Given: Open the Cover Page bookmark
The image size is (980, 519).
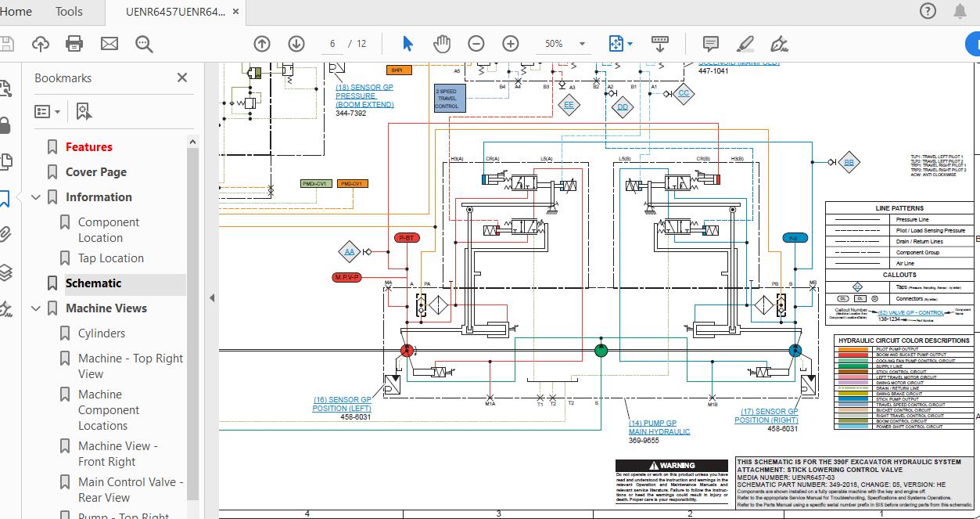Looking at the screenshot, I should pyautogui.click(x=96, y=172).
